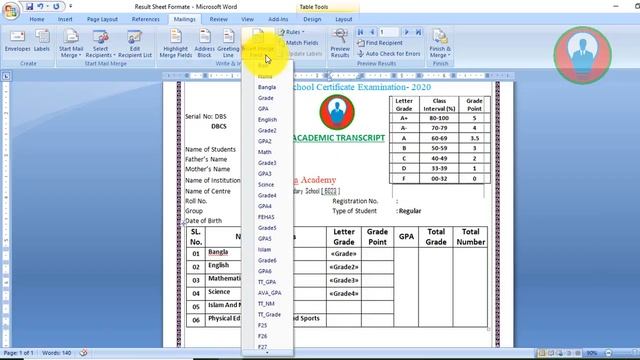Switch to the Page Layout tab
The height and width of the screenshot is (360, 640).
pos(102,19)
